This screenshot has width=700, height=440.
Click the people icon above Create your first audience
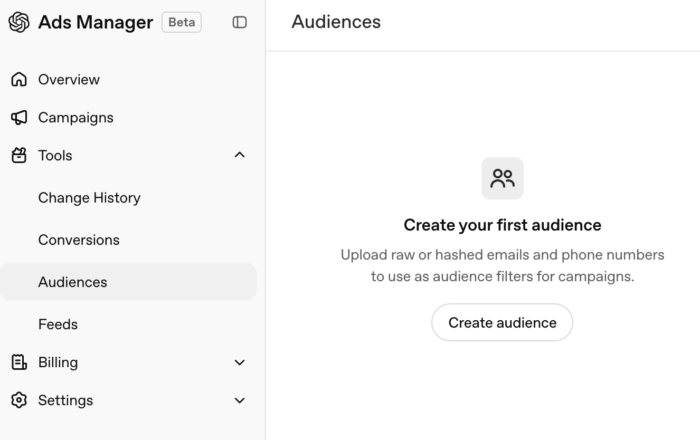(502, 178)
